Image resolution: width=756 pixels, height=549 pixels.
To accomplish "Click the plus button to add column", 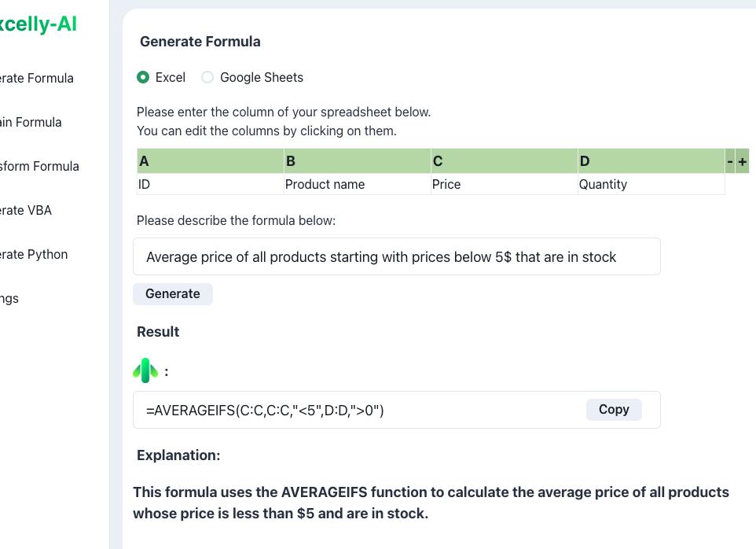I will click(x=742, y=161).
